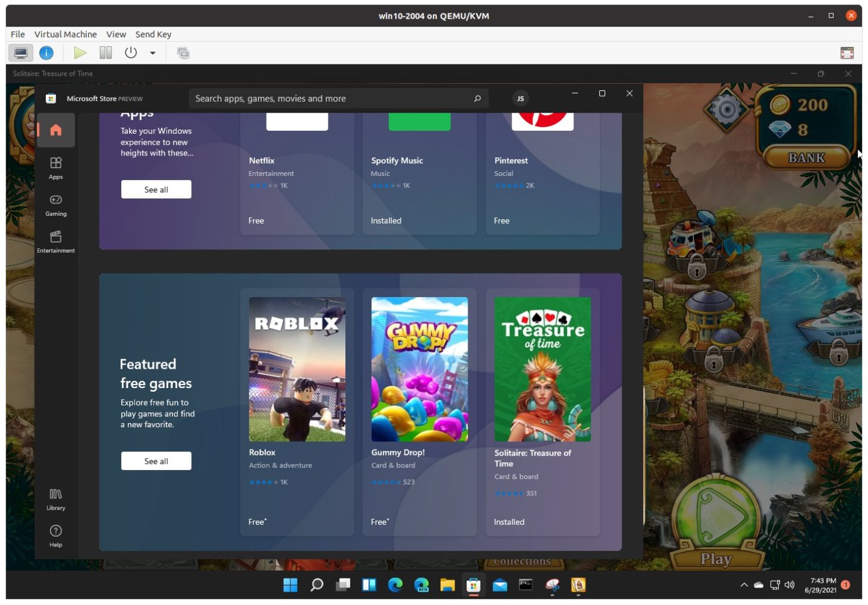The image size is (868, 605).
Task: Open the Virtual Machine menu
Action: click(65, 34)
